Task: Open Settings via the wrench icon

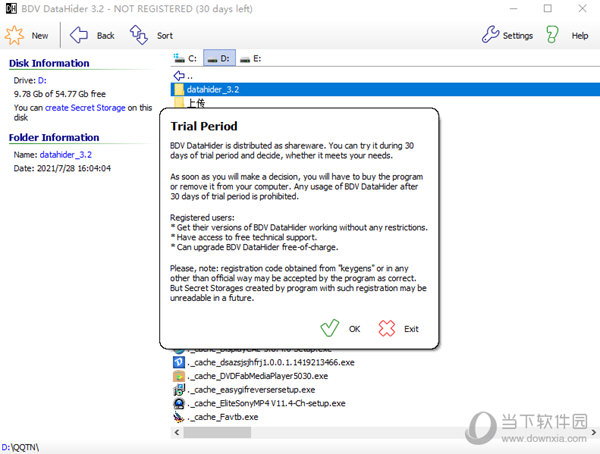Action: pyautogui.click(x=490, y=34)
